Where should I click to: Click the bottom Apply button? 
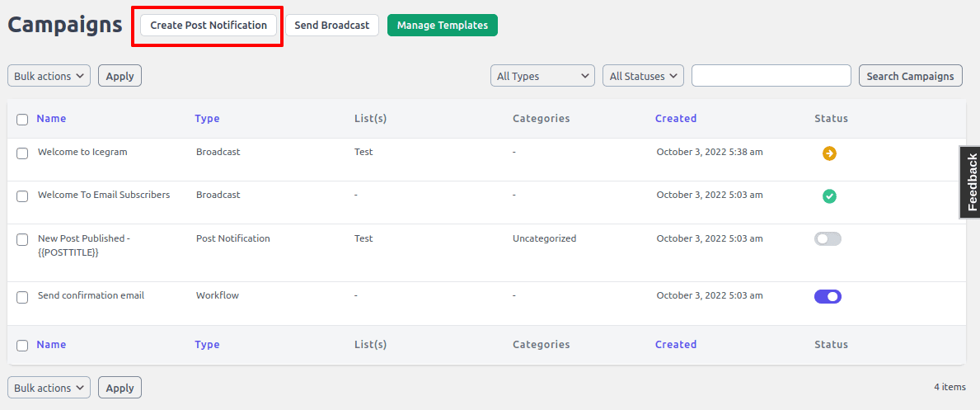120,388
